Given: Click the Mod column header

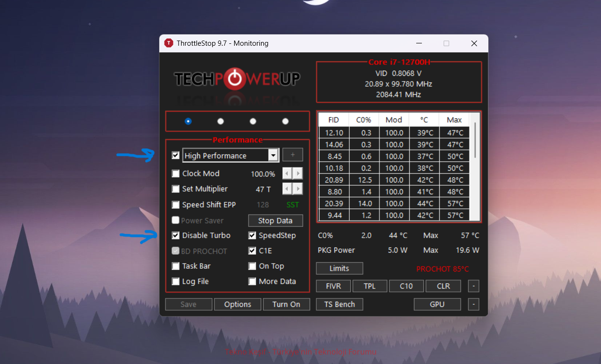Looking at the screenshot, I should pos(394,120).
